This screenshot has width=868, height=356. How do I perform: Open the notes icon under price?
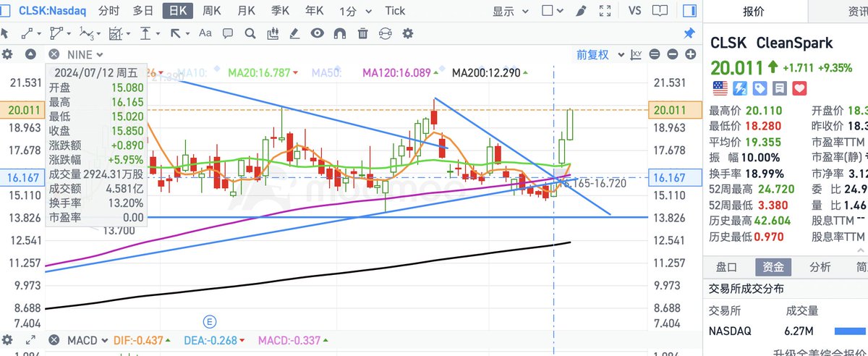point(779,88)
